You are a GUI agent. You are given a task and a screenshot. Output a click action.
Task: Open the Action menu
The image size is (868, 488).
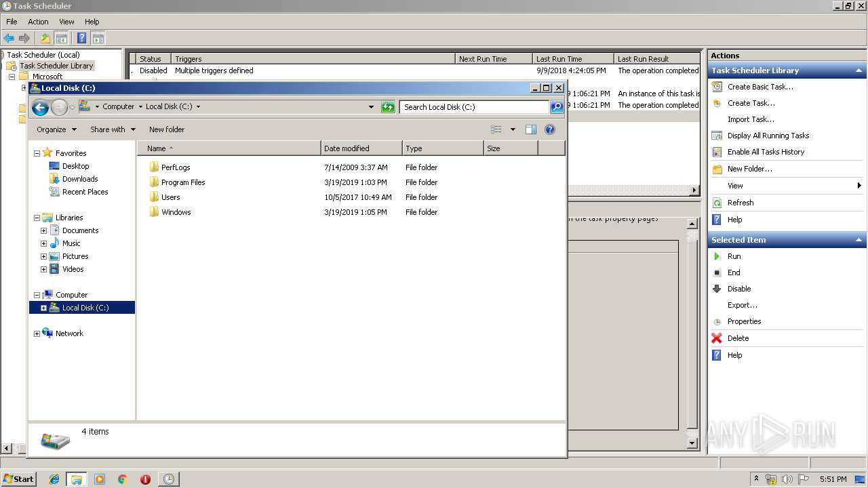click(38, 22)
